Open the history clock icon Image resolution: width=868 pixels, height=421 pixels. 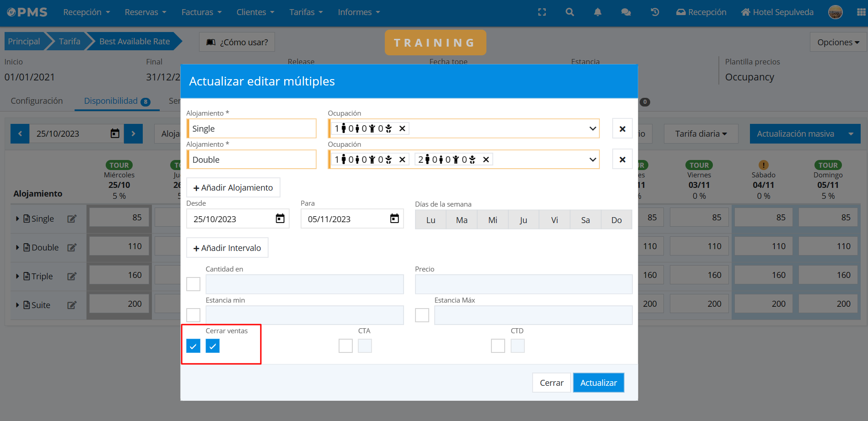pyautogui.click(x=655, y=12)
